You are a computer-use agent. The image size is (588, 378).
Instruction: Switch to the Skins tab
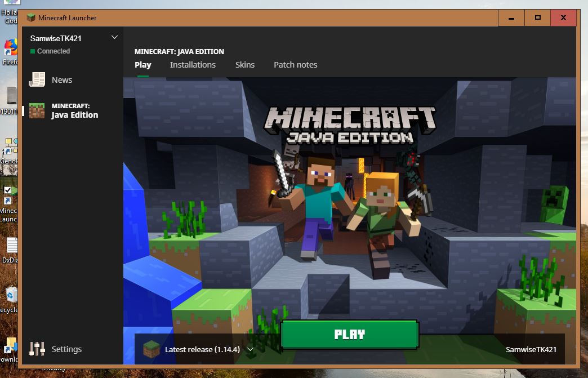(245, 65)
